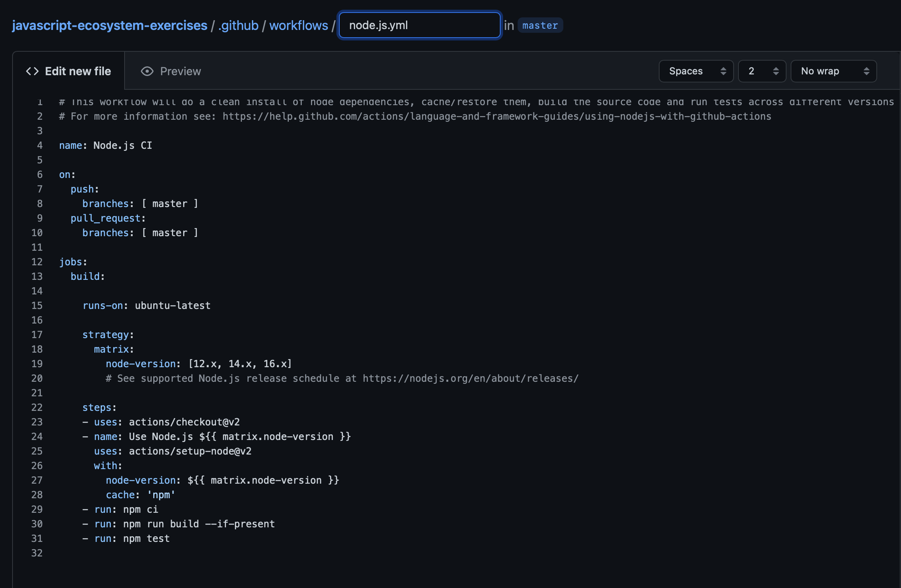Click the 'For more information see' comment on line 2
This screenshot has width=901, height=588.
(415, 116)
